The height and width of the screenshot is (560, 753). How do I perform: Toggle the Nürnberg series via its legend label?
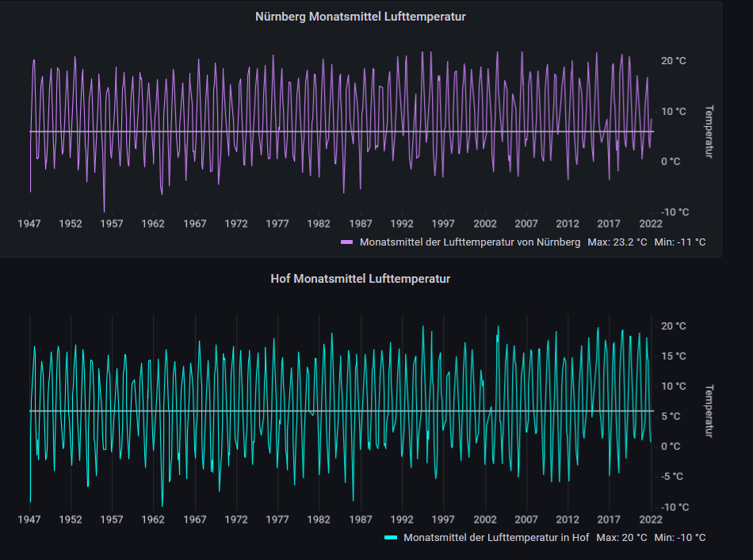point(469,242)
